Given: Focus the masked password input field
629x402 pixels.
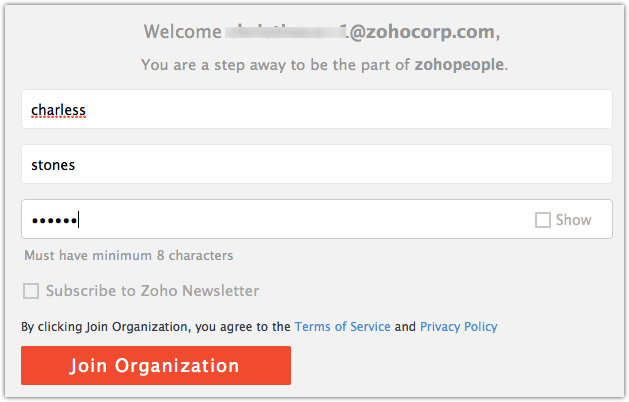Looking at the screenshot, I should coord(280,219).
